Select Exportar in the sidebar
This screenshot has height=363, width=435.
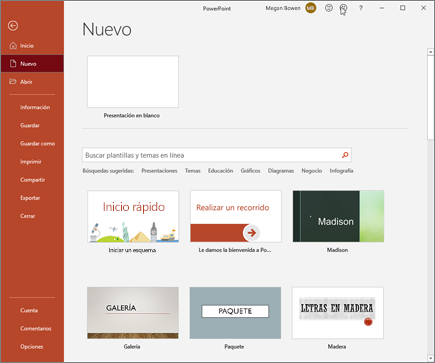click(30, 198)
